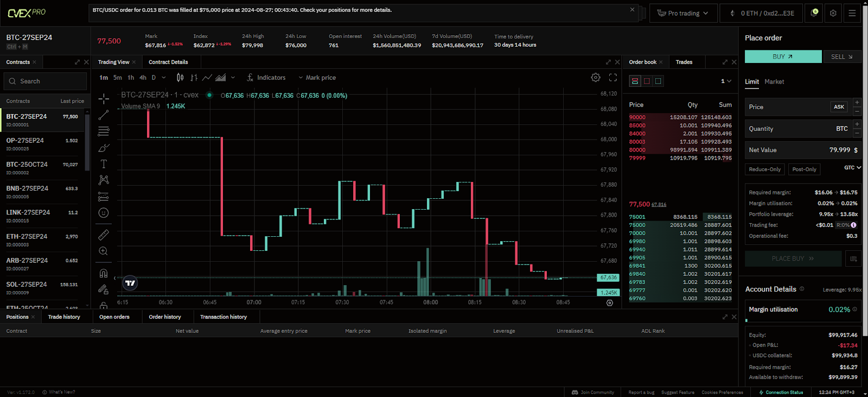The image size is (868, 397).
Task: Toggle the Reduce-Only option
Action: (x=764, y=169)
